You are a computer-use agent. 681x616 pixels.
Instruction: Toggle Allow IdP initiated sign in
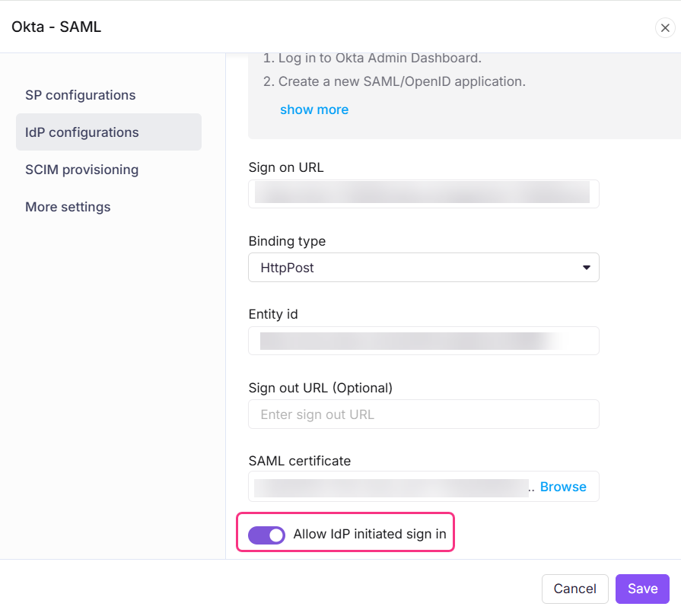click(266, 535)
